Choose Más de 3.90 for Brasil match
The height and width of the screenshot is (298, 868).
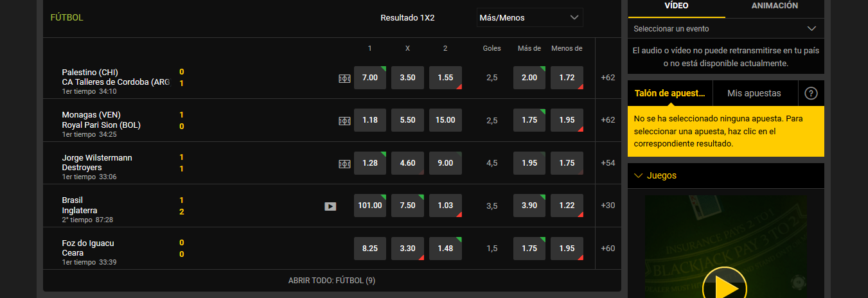pos(529,206)
